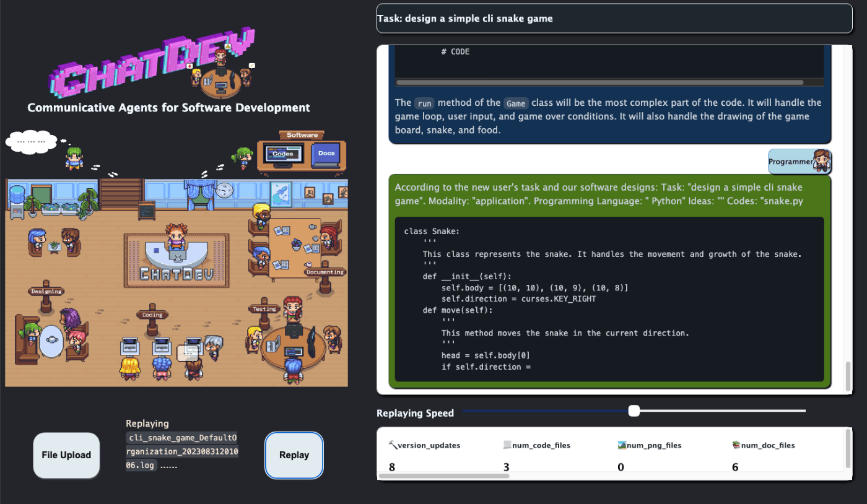Click the version_updates value 8
The width and height of the screenshot is (867, 504).
point(392,467)
